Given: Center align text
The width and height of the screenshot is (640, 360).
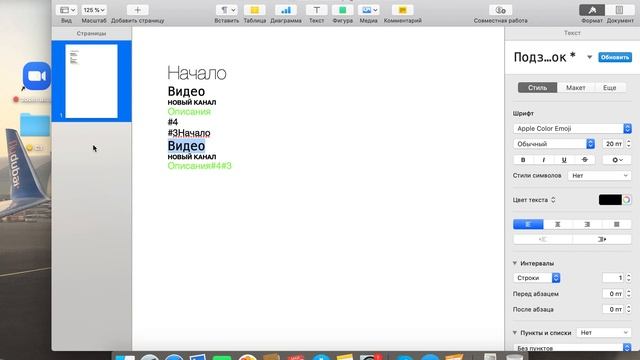Looking at the screenshot, I should (x=558, y=224).
